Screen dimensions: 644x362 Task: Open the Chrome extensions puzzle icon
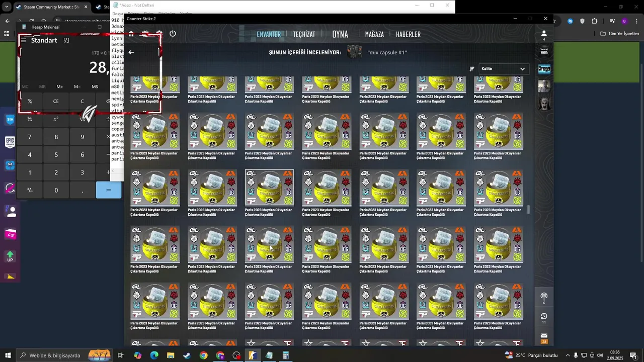(x=595, y=21)
